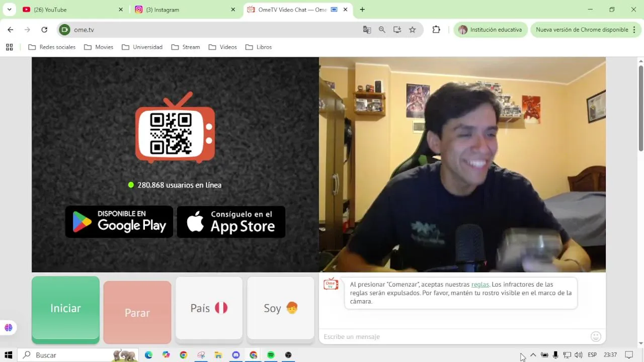The width and height of the screenshot is (644, 362).
Task: Open the Windows Start menu
Action: click(x=9, y=355)
